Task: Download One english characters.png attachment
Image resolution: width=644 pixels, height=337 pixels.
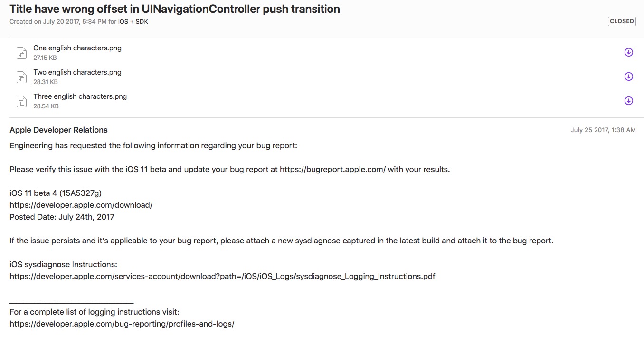Action: click(x=628, y=52)
